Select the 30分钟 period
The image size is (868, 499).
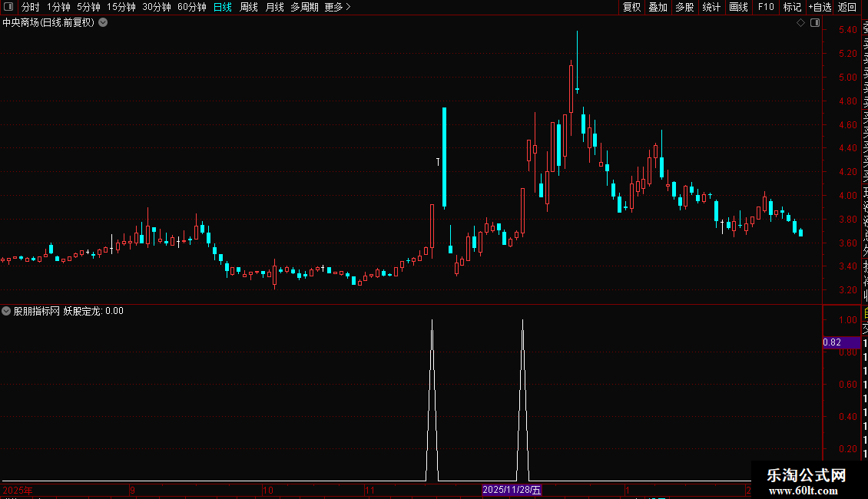[x=157, y=7]
